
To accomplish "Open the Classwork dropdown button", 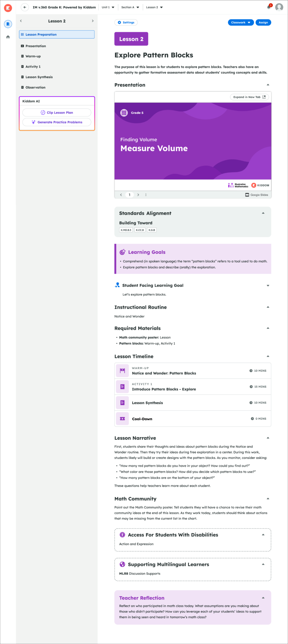I will click(x=241, y=22).
